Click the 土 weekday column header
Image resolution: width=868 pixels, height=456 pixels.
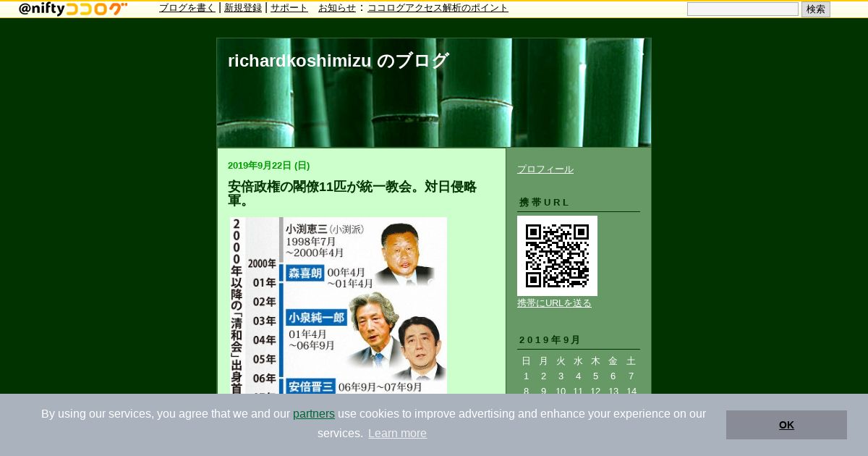631,361
